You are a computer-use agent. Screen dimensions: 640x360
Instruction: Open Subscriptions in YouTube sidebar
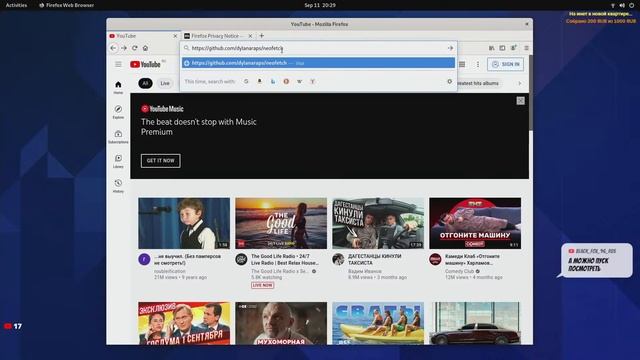coord(118,137)
